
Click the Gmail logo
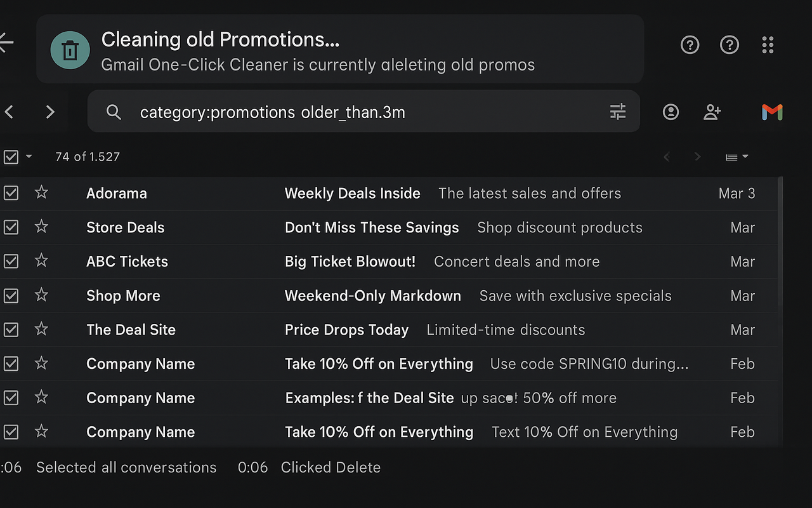[x=772, y=112]
